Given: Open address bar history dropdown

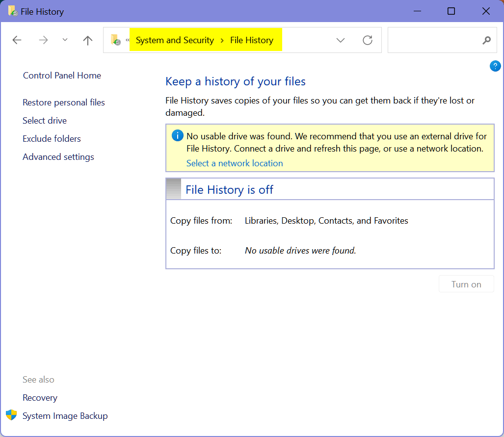Looking at the screenshot, I should [x=341, y=40].
